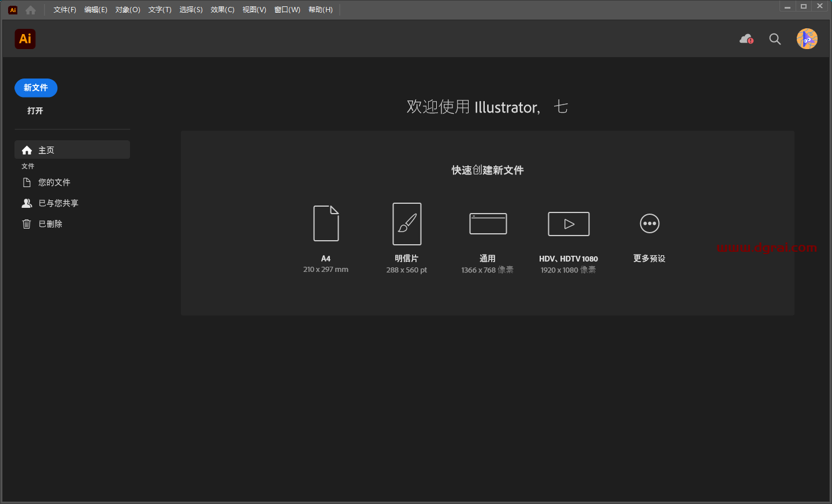The height and width of the screenshot is (504, 832).
Task: Click the 288 x 560 pt size text
Action: coord(407,270)
